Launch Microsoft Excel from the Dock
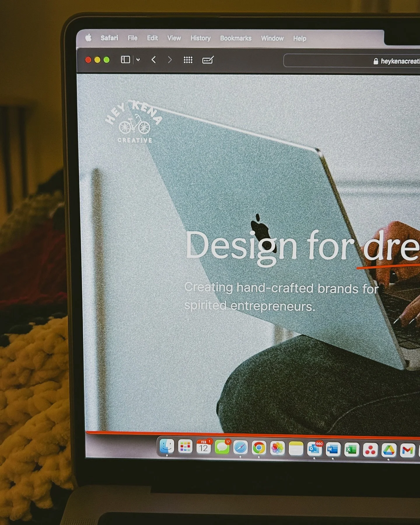The height and width of the screenshot is (525, 420). coord(351,449)
